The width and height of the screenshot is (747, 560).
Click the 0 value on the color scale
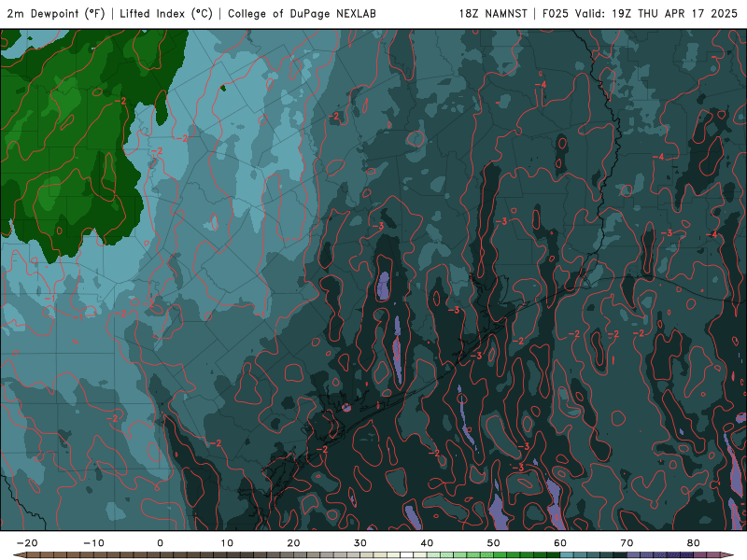click(x=160, y=543)
